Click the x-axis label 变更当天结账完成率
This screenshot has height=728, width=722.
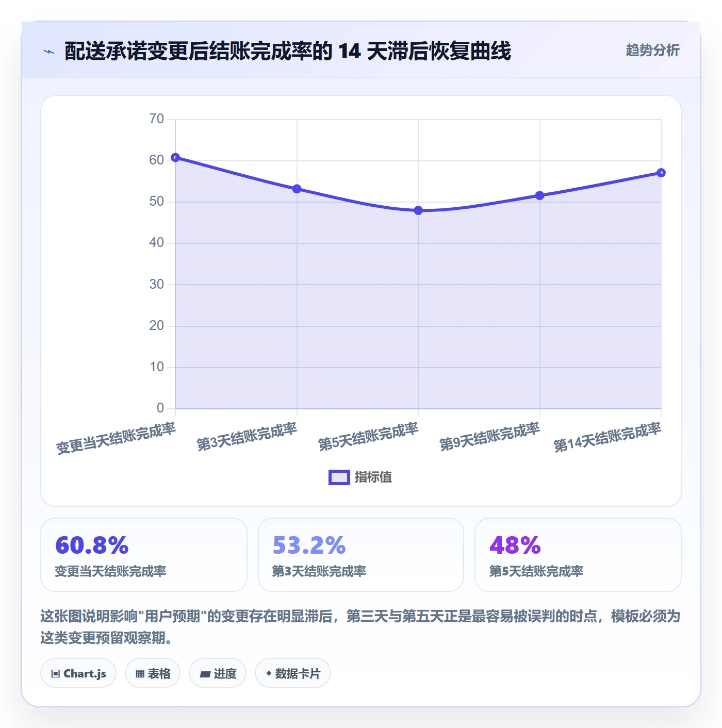coord(116,438)
